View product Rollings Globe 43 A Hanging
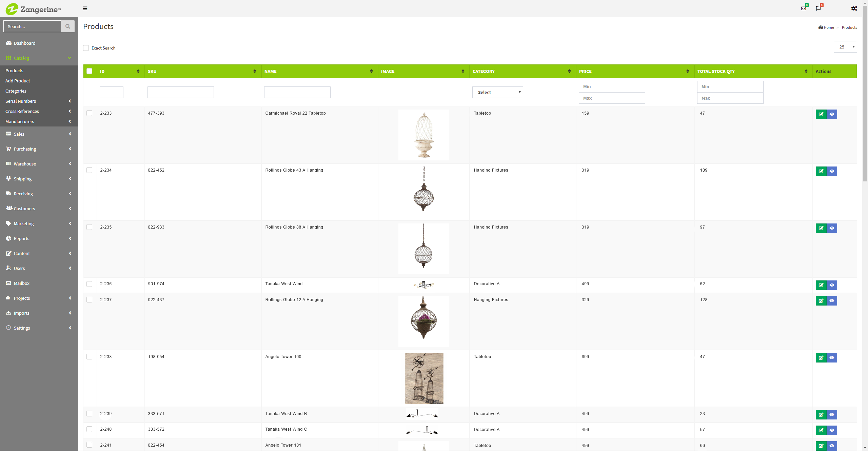 tap(832, 171)
